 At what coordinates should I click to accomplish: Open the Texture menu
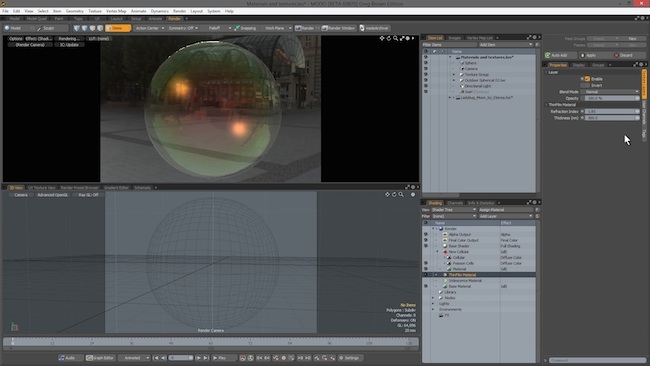point(95,11)
